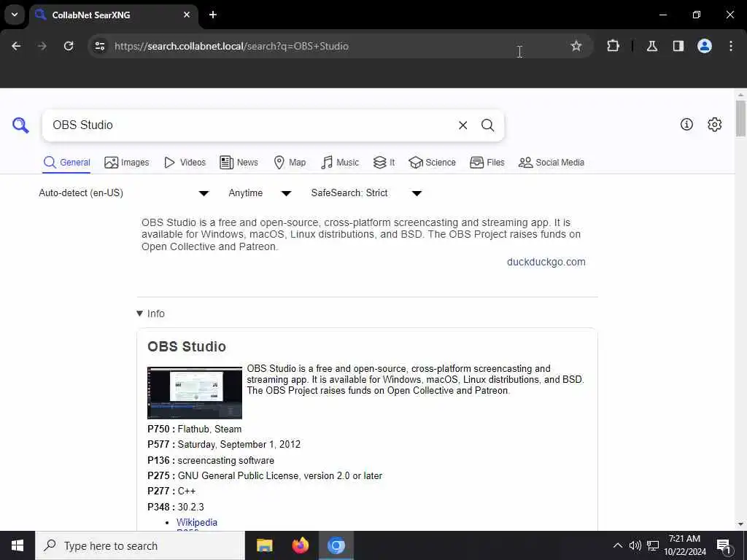Submit search with magnifier button
The image size is (747, 560).
pyautogui.click(x=487, y=125)
